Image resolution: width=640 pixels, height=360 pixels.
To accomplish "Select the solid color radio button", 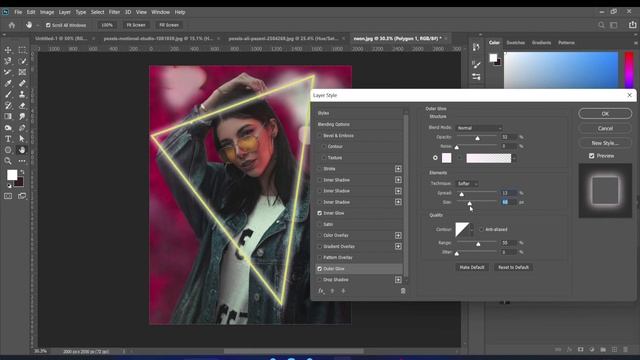I will click(x=435, y=158).
